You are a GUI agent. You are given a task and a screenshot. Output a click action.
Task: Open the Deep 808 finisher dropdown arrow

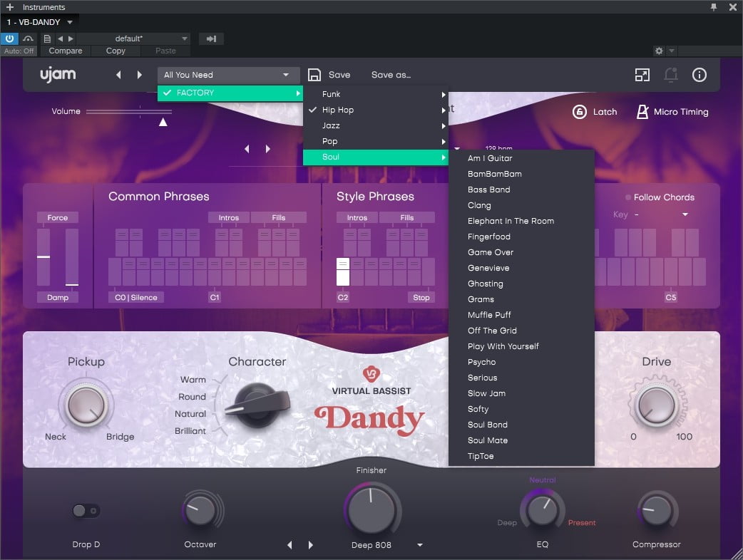point(420,545)
